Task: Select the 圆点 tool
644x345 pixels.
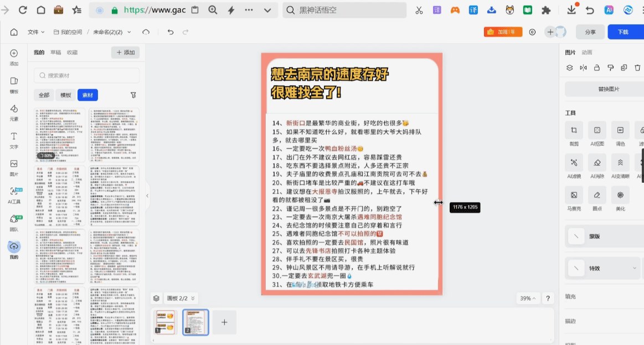Action: tap(597, 199)
